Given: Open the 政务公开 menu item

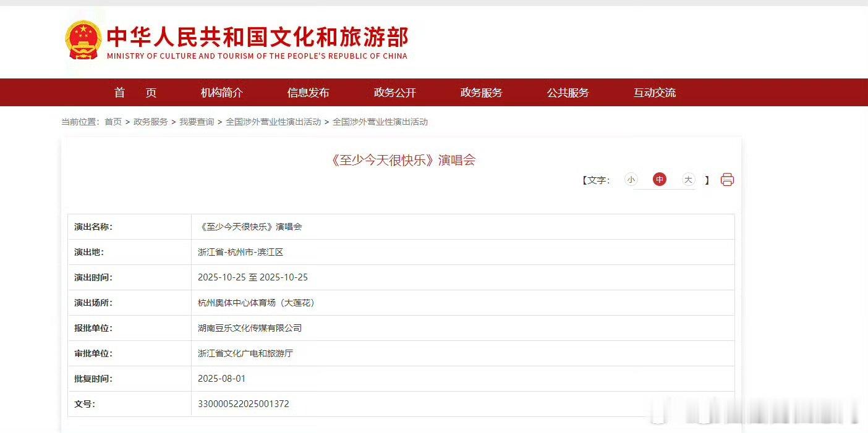Looking at the screenshot, I should [395, 93].
